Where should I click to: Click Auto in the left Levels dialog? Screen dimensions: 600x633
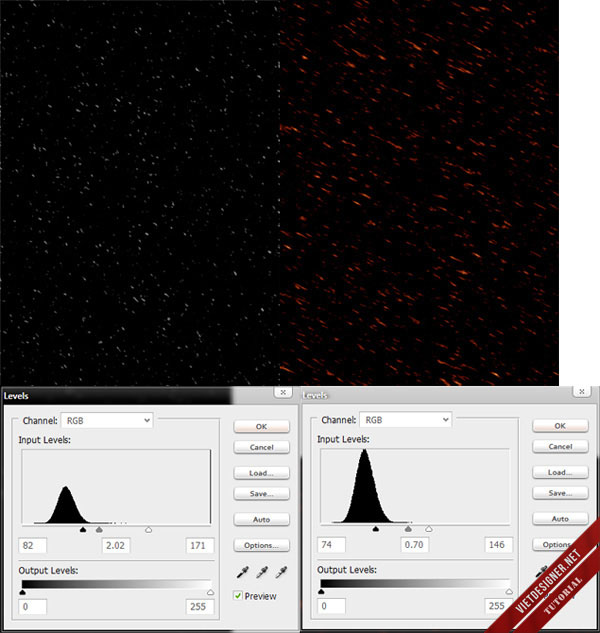click(x=261, y=520)
